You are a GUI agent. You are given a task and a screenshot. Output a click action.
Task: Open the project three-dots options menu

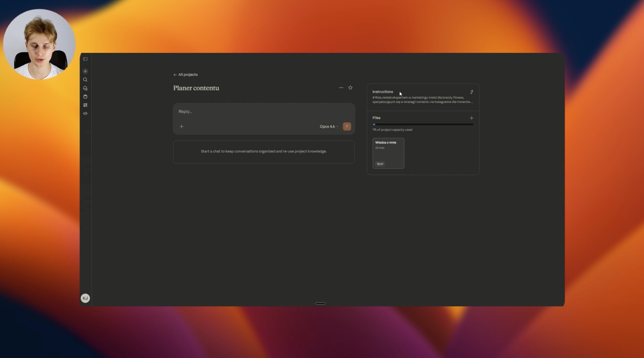[341, 88]
